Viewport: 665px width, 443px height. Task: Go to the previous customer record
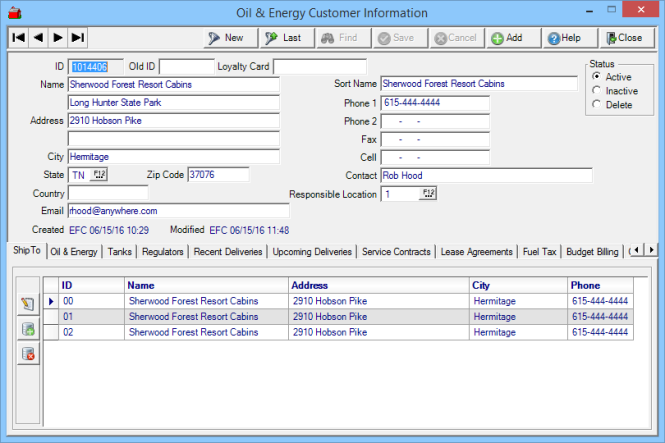tap(38, 38)
